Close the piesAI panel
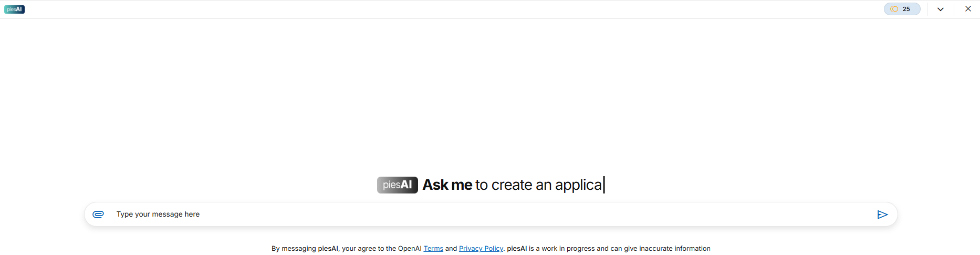The height and width of the screenshot is (255, 980). coord(968,9)
